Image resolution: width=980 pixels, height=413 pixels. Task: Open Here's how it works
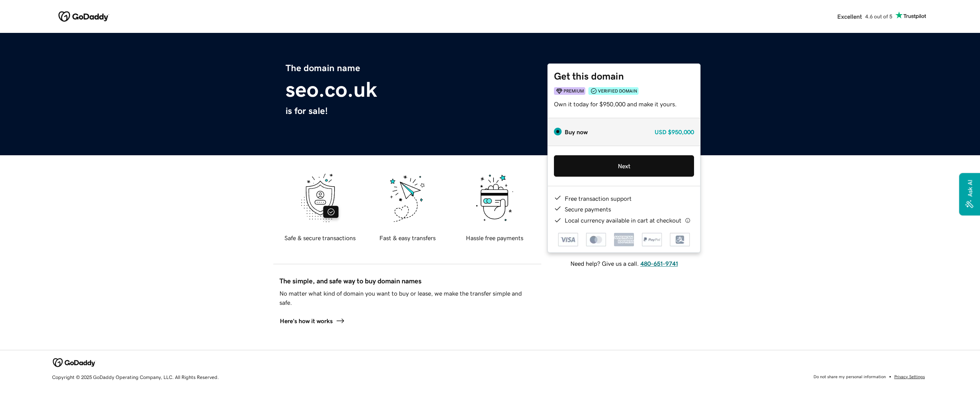(306, 321)
